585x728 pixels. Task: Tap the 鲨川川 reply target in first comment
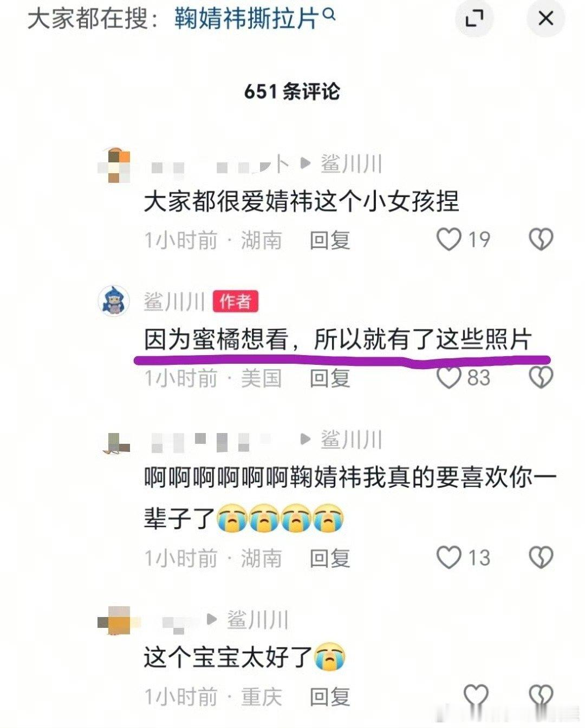[x=352, y=163]
